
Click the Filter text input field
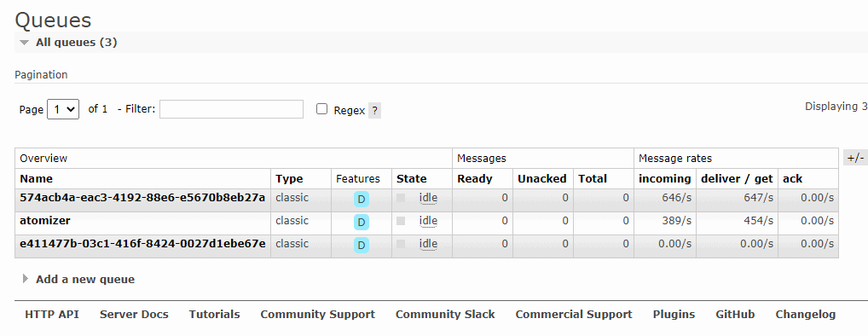(231, 109)
